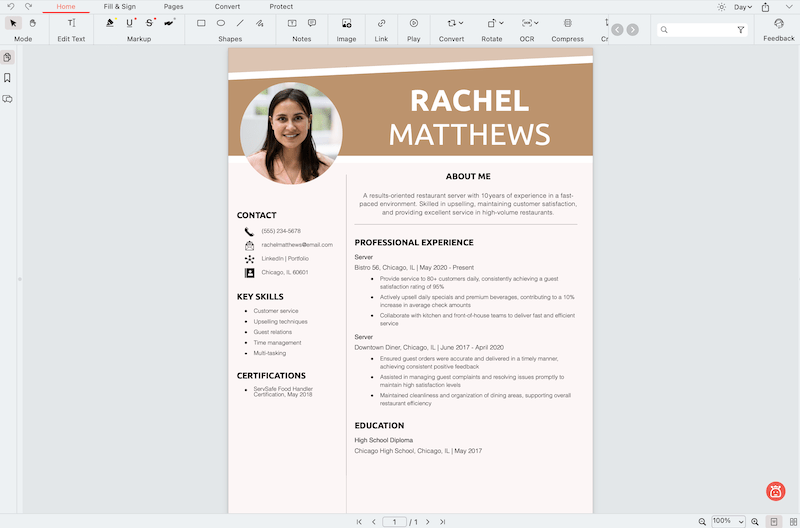Click the search filter funnel icon
This screenshot has width=800, height=528.
(x=740, y=30)
